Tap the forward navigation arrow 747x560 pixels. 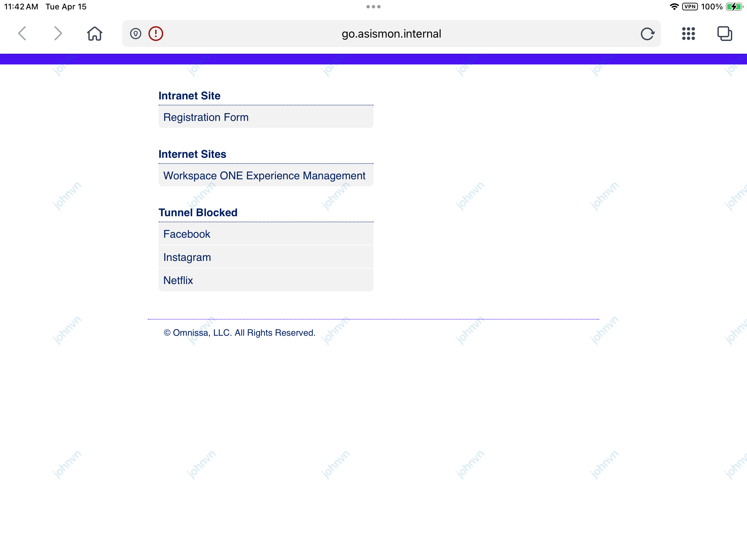click(58, 34)
